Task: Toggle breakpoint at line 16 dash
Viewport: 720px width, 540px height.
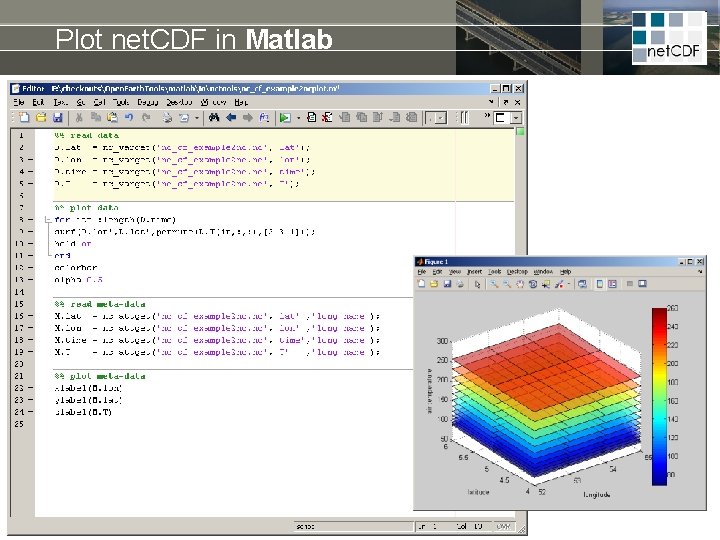Action: point(30,316)
